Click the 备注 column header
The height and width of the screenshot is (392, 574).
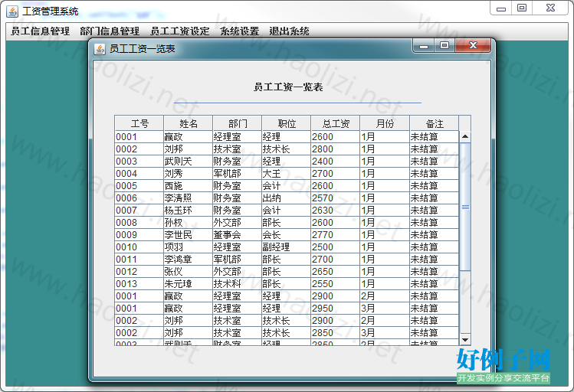tap(434, 123)
